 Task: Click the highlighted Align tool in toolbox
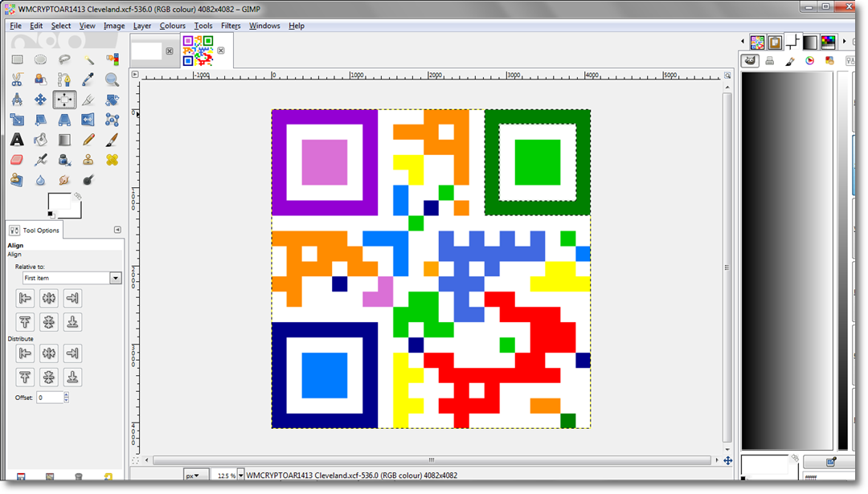64,100
